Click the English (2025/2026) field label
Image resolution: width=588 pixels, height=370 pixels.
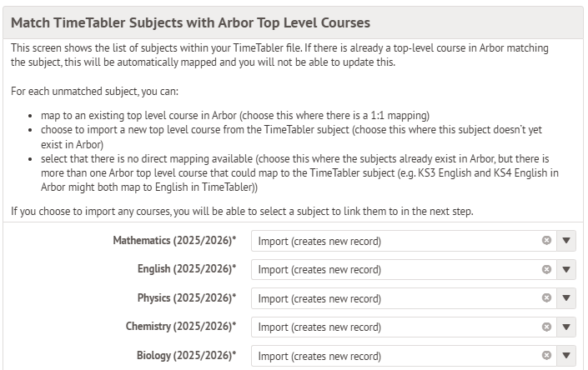pyautogui.click(x=187, y=269)
